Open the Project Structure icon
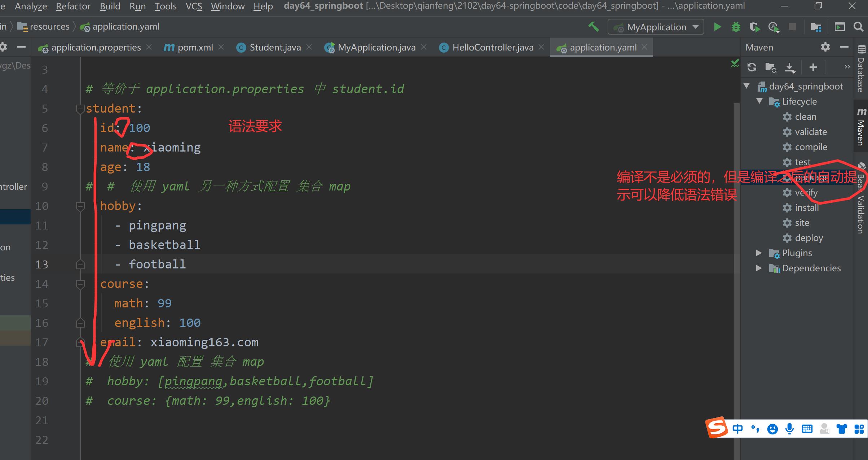The width and height of the screenshot is (868, 460). coord(816,27)
